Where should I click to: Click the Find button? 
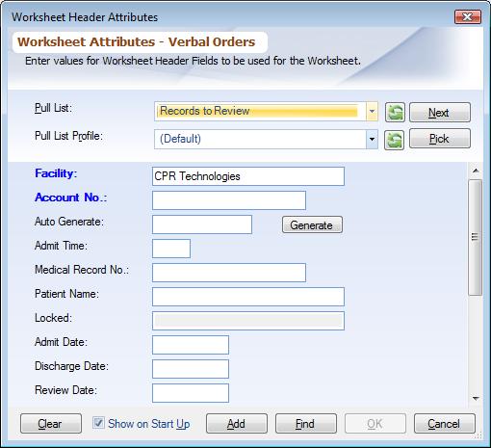click(x=306, y=424)
